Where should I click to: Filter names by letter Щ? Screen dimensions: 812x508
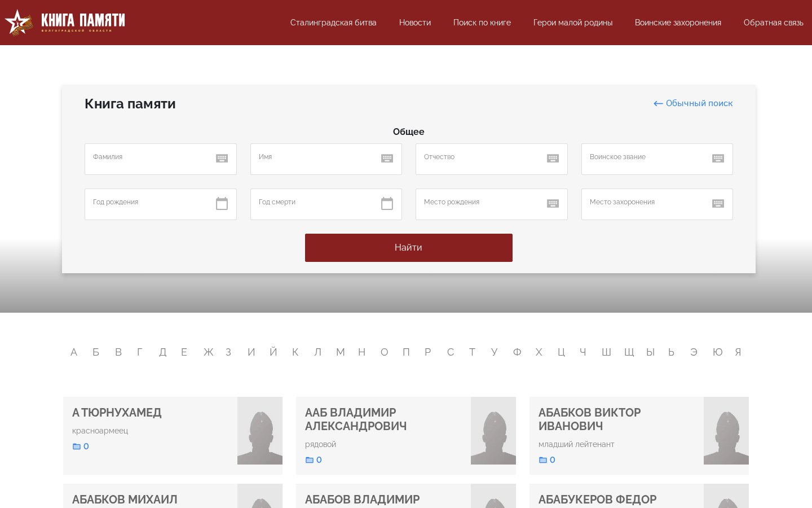coord(629,352)
